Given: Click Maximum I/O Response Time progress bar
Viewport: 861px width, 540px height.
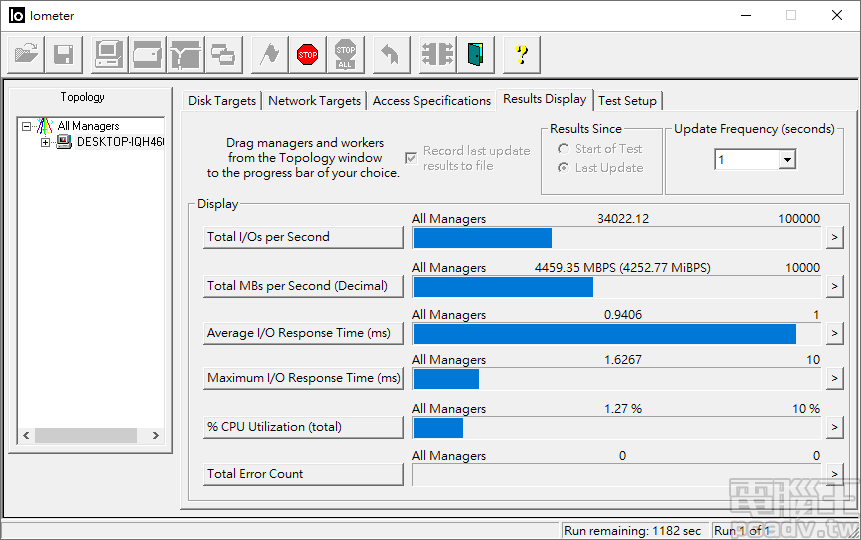Looking at the screenshot, I should pyautogui.click(x=617, y=379).
